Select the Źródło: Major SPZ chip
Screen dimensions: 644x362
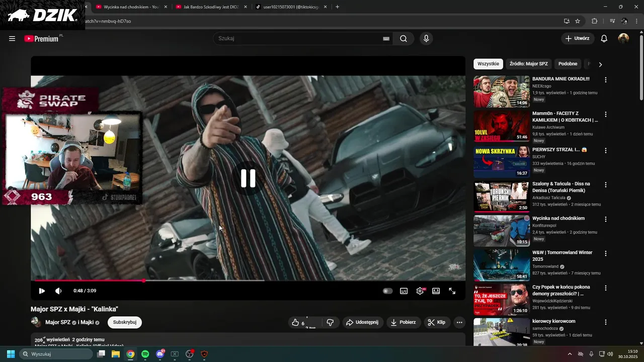528,64
